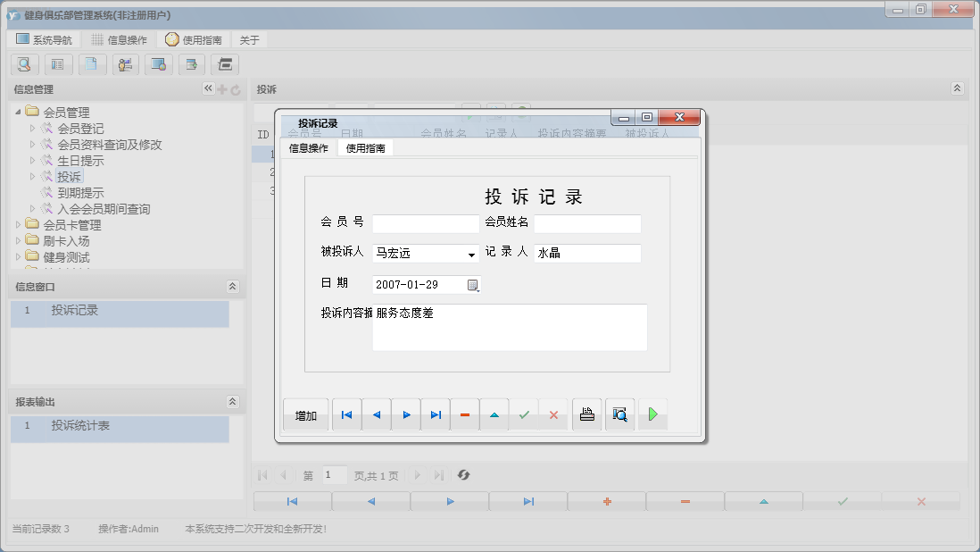The height and width of the screenshot is (552, 980).
Task: Jump to the last record with the ▶| icon
Action: click(x=435, y=414)
